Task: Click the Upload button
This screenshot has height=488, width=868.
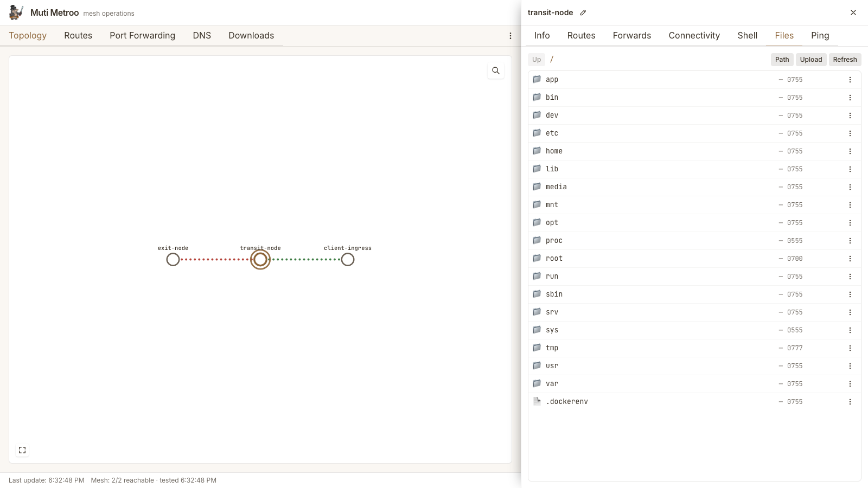Action: coord(811,60)
